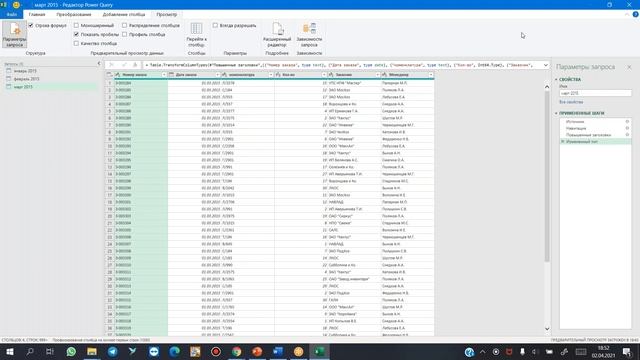The width and height of the screenshot is (640, 360).
Task: Click the fx function icon in formula bar
Action: tap(135, 65)
